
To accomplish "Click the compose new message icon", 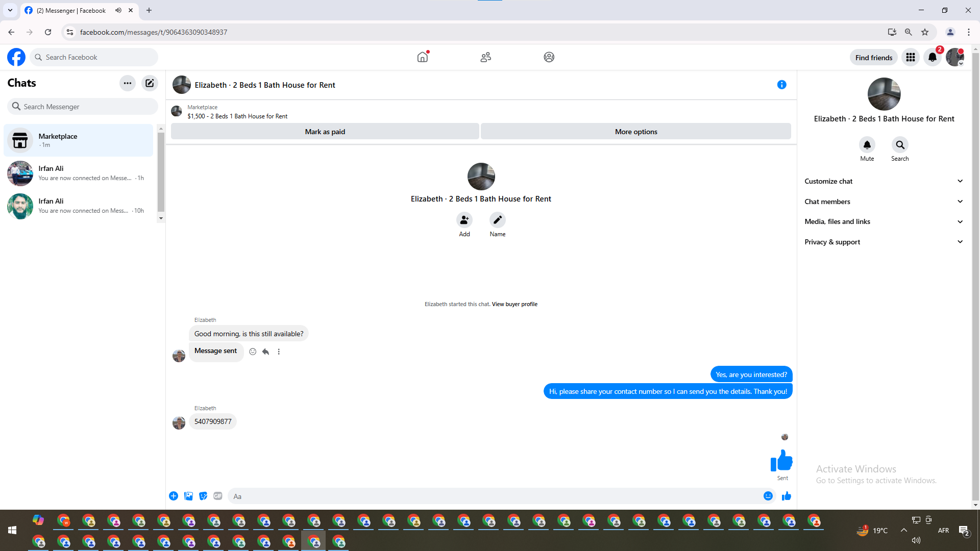I will [150, 83].
